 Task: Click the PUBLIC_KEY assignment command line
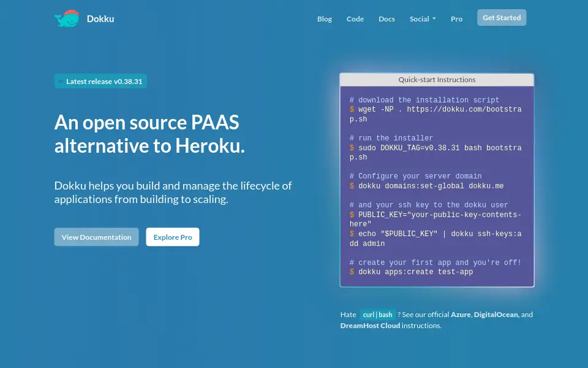pos(435,220)
